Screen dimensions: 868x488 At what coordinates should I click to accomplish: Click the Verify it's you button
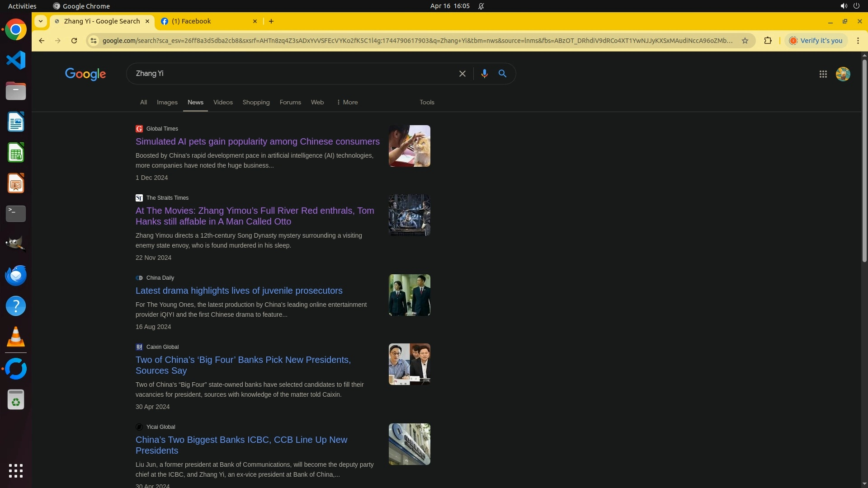pos(816,41)
